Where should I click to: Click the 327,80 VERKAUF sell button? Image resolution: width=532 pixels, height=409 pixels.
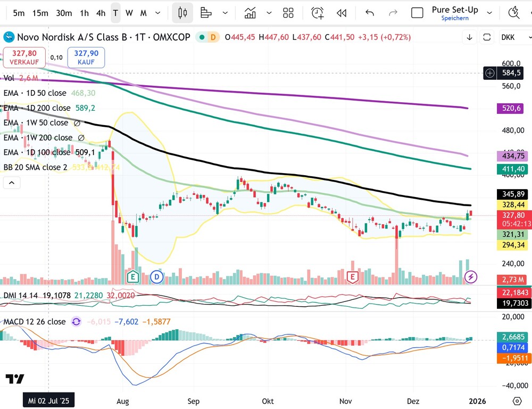tap(24, 56)
